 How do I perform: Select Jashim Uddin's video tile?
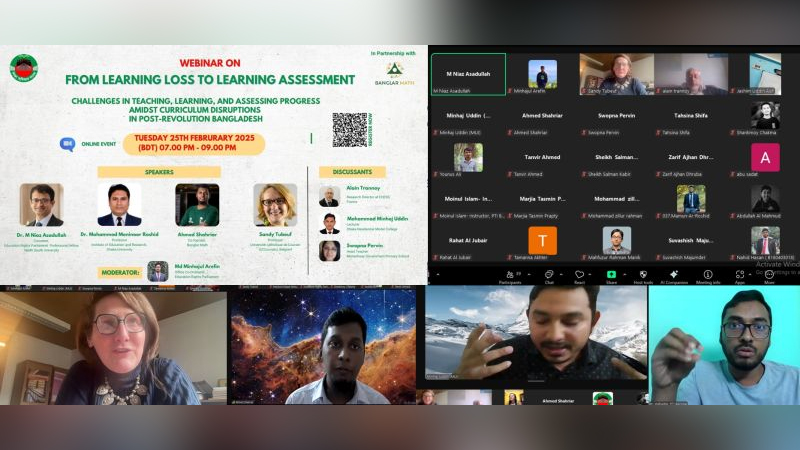coord(764,74)
